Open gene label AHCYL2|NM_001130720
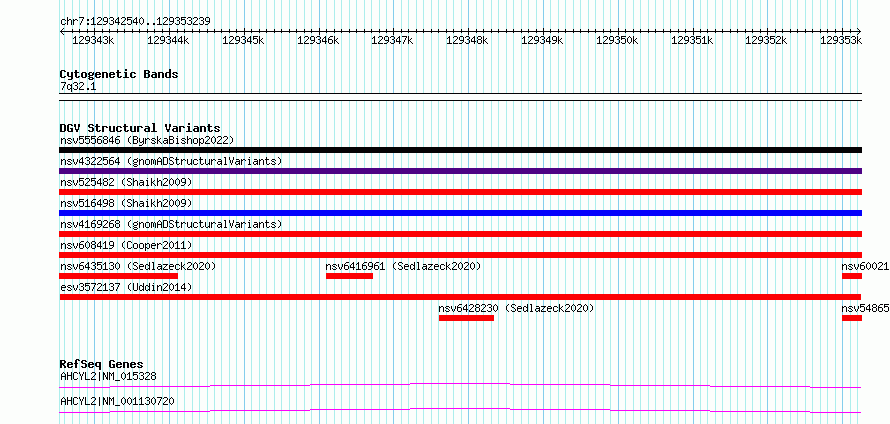This screenshot has height=424, width=890. click(117, 402)
